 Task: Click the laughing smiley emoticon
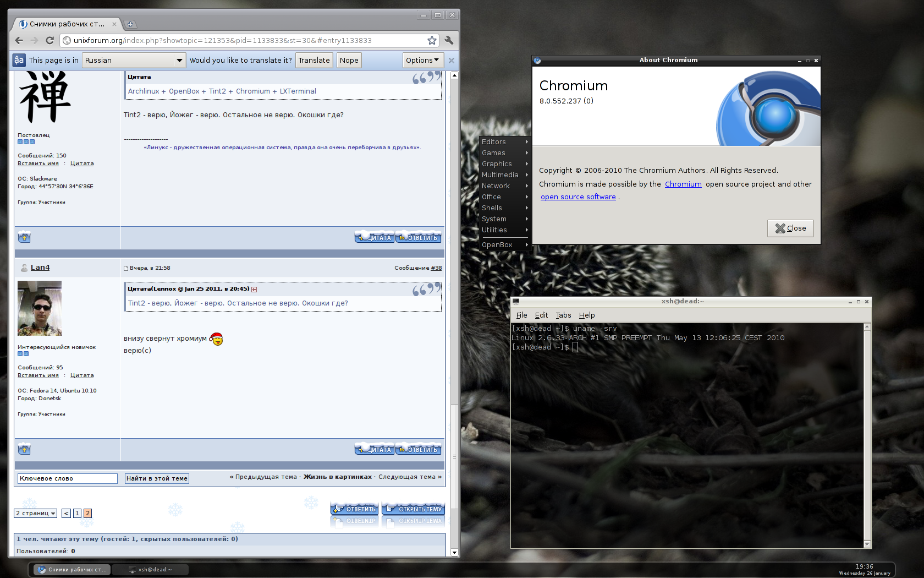(217, 339)
